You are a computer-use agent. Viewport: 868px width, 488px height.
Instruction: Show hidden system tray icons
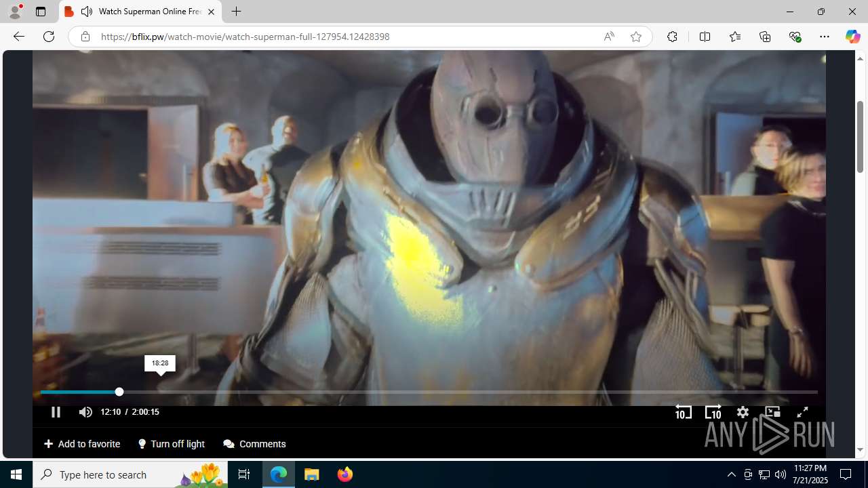coord(731,474)
